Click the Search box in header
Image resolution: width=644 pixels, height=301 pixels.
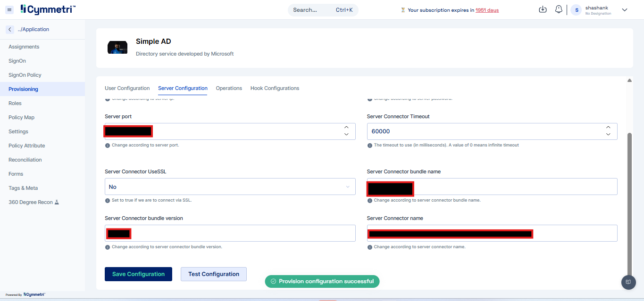point(323,10)
